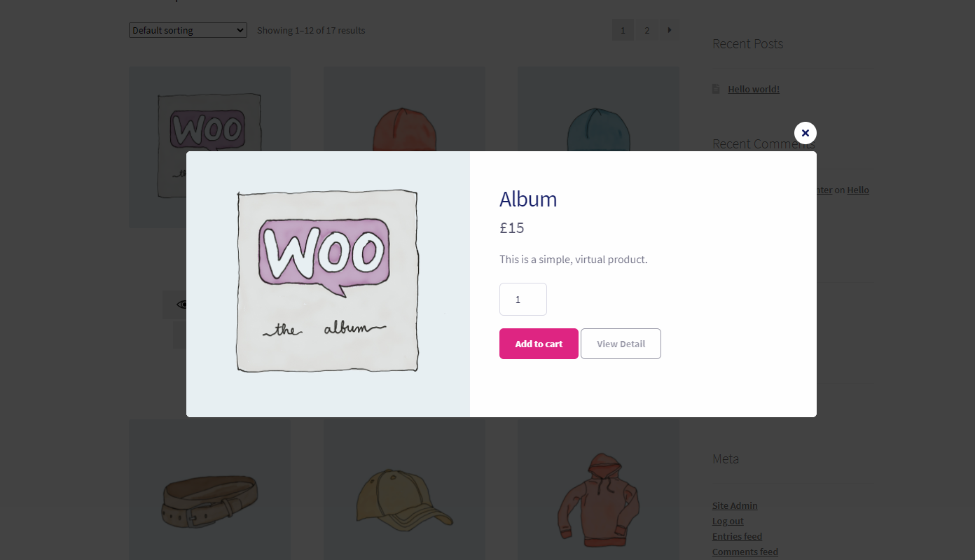This screenshot has width=975, height=560.
Task: Go to next results page arrow
Action: (x=670, y=30)
